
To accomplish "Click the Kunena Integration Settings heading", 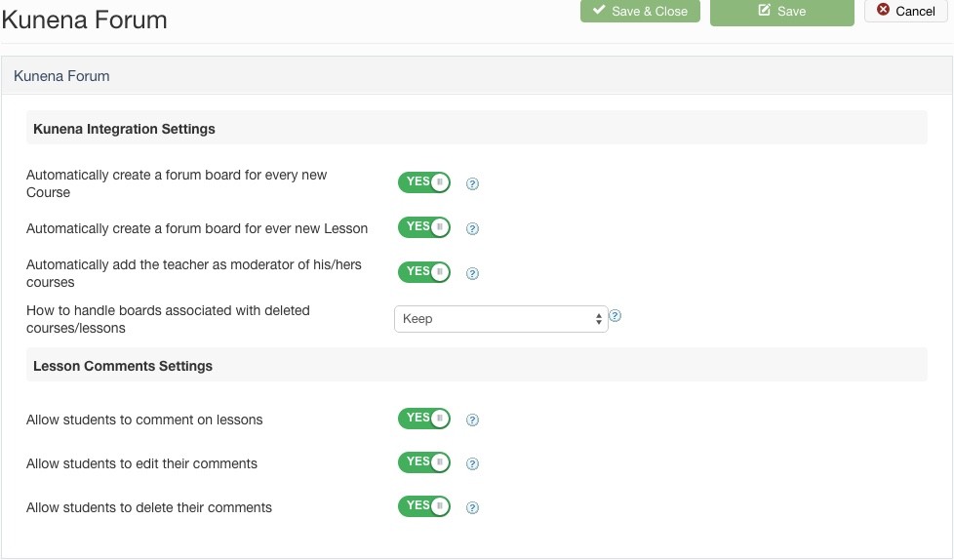I will coord(124,129).
